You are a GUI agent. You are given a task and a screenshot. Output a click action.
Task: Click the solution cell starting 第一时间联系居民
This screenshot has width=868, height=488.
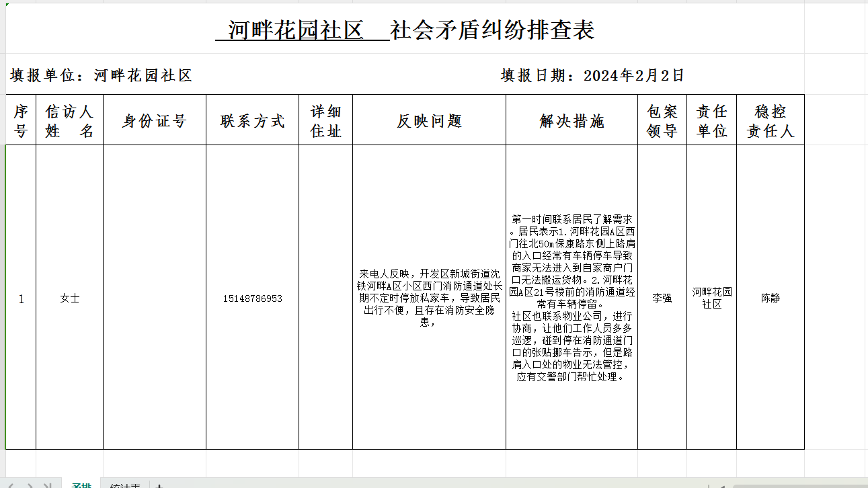point(572,298)
